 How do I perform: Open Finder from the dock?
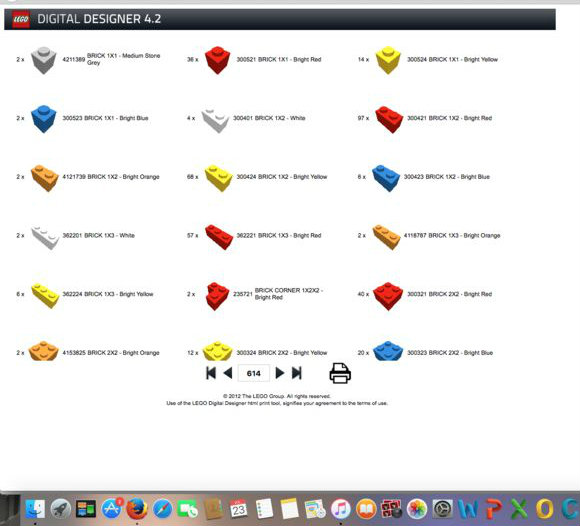coord(36,509)
